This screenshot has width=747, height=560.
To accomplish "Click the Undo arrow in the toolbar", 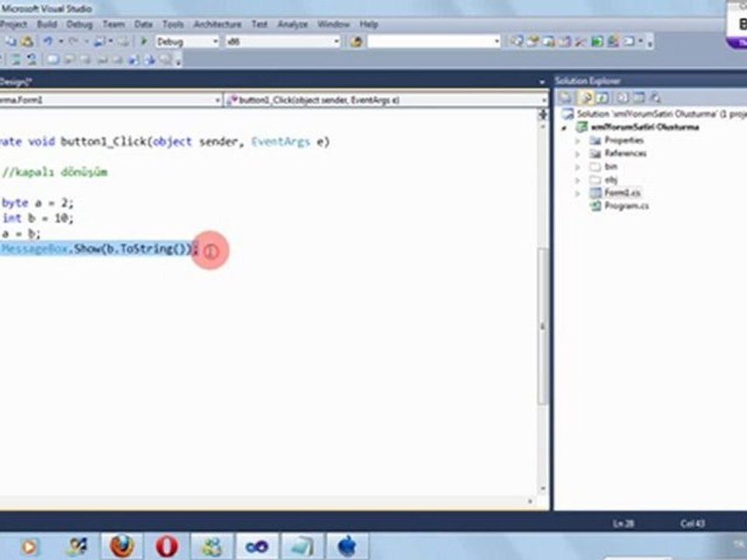I will pyautogui.click(x=48, y=41).
